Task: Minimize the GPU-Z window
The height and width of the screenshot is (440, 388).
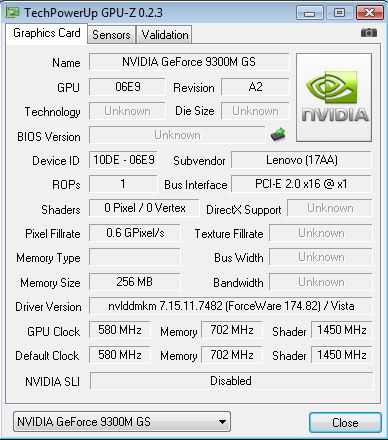Action: click(x=310, y=13)
